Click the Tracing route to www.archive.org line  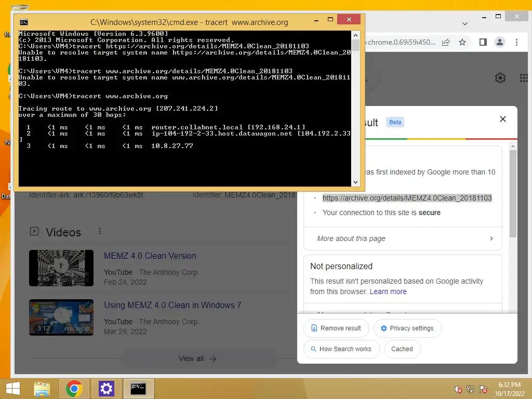(x=118, y=109)
